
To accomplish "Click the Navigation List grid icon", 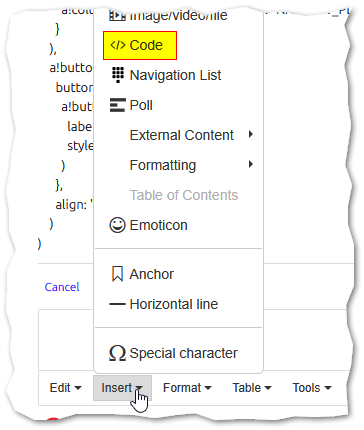I will coord(118,75).
